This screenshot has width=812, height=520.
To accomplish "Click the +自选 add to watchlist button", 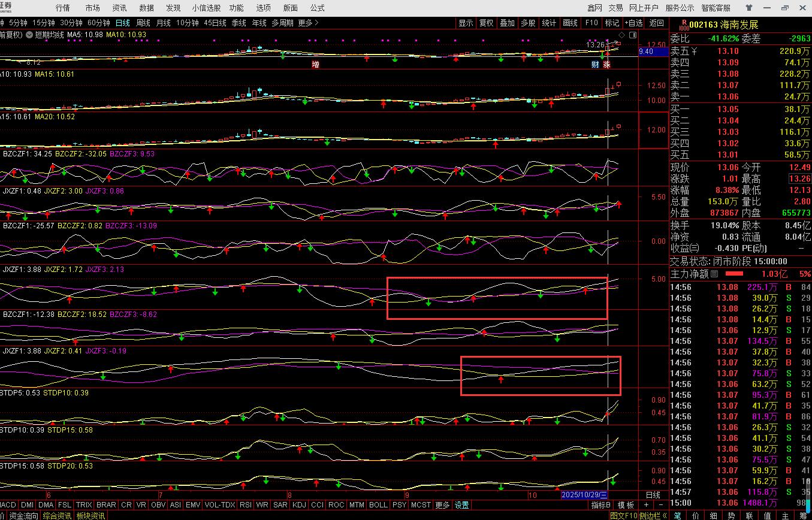I will pyautogui.click(x=633, y=23).
